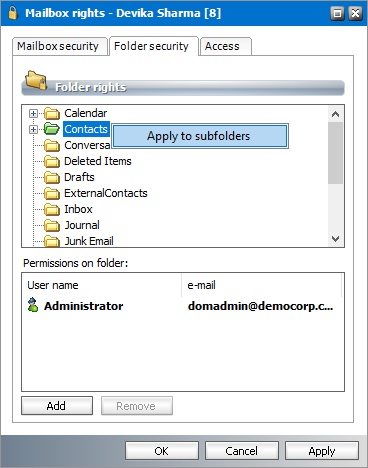Click the Drafts folder icon
The image size is (368, 468).
[52, 177]
